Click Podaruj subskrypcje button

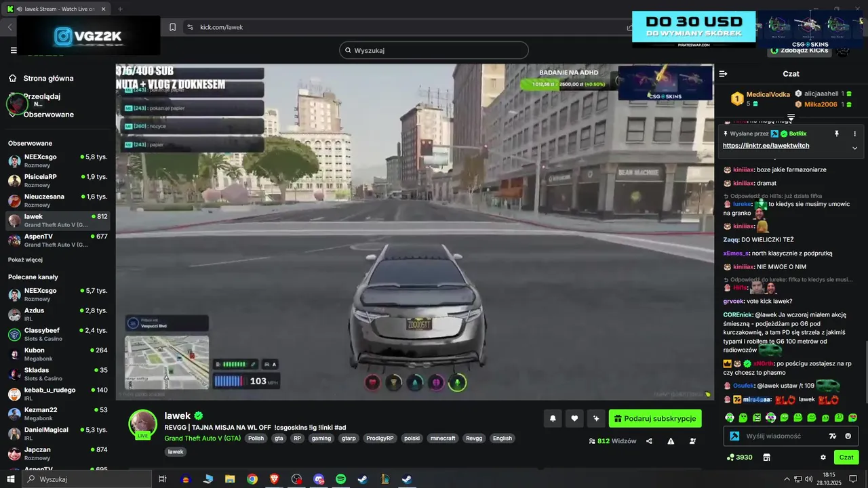pyautogui.click(x=655, y=419)
